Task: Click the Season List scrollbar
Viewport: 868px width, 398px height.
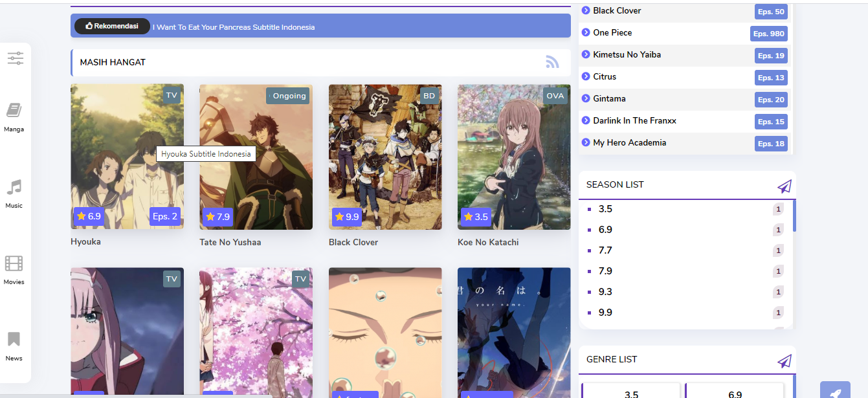Action: pyautogui.click(x=794, y=216)
